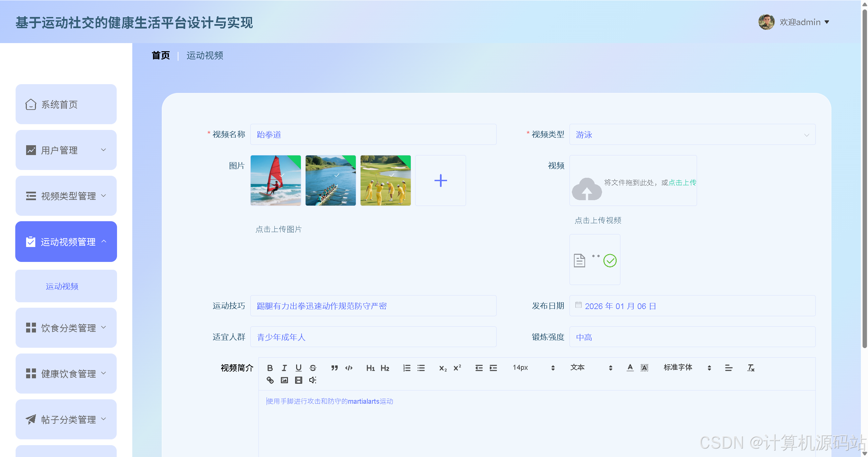This screenshot has width=868, height=457.
Task: Open the 视频类型 select dropdown
Action: point(692,134)
